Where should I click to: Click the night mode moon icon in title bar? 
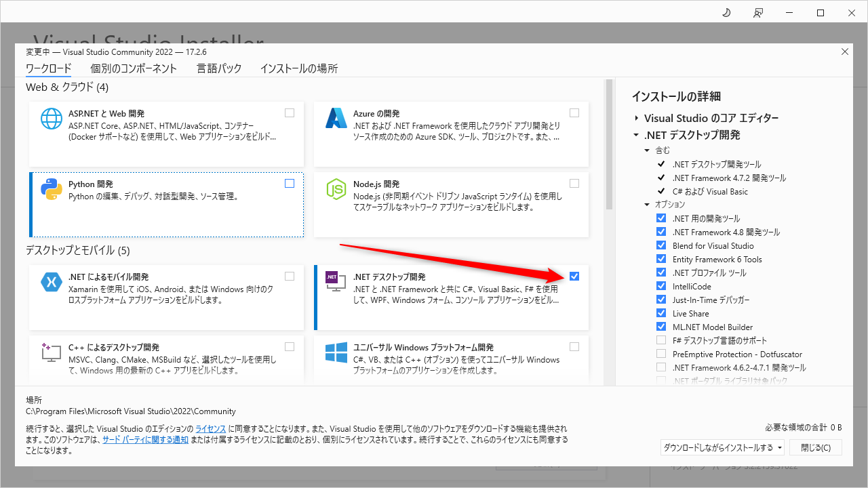point(726,13)
